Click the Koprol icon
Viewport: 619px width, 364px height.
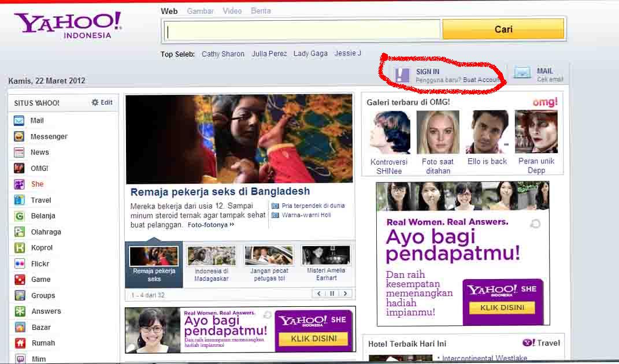point(19,247)
